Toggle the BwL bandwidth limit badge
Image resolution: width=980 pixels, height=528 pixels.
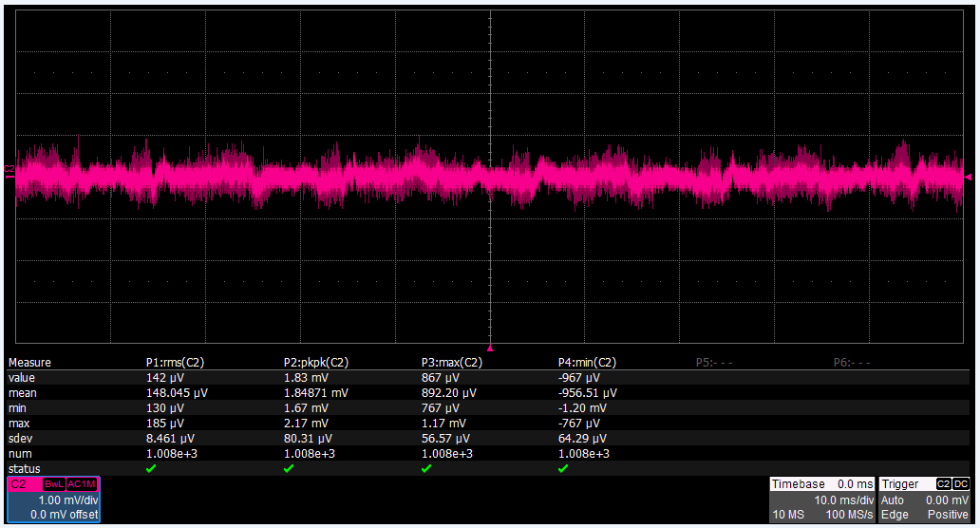pyautogui.click(x=54, y=484)
